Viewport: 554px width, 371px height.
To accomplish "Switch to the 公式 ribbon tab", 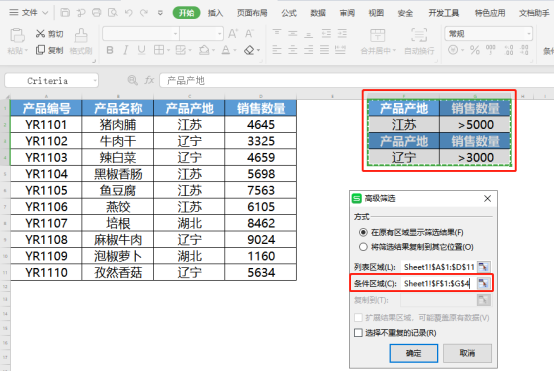I will click(x=289, y=13).
